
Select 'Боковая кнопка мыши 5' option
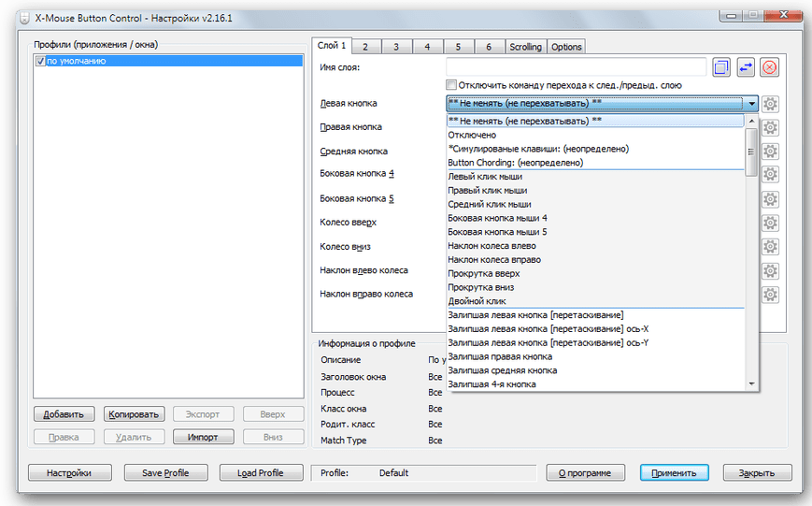tap(595, 232)
